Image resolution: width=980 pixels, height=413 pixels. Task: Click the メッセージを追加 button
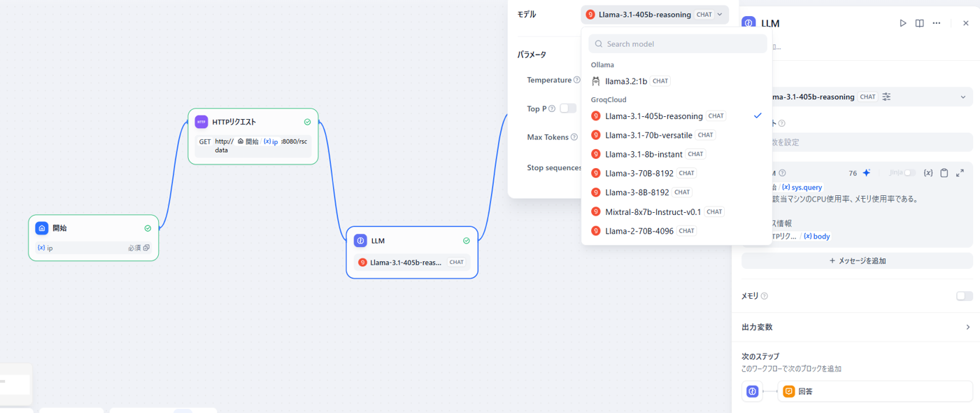[857, 261]
